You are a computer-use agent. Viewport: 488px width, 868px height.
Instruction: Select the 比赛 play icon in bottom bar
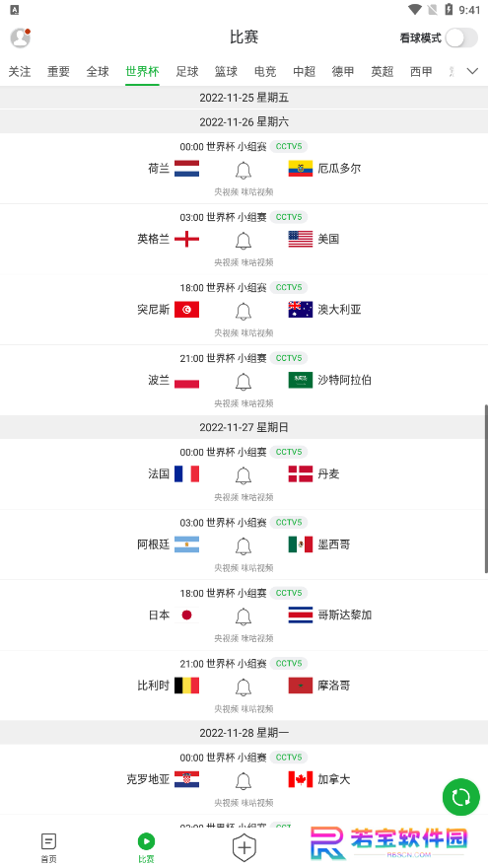click(x=146, y=848)
